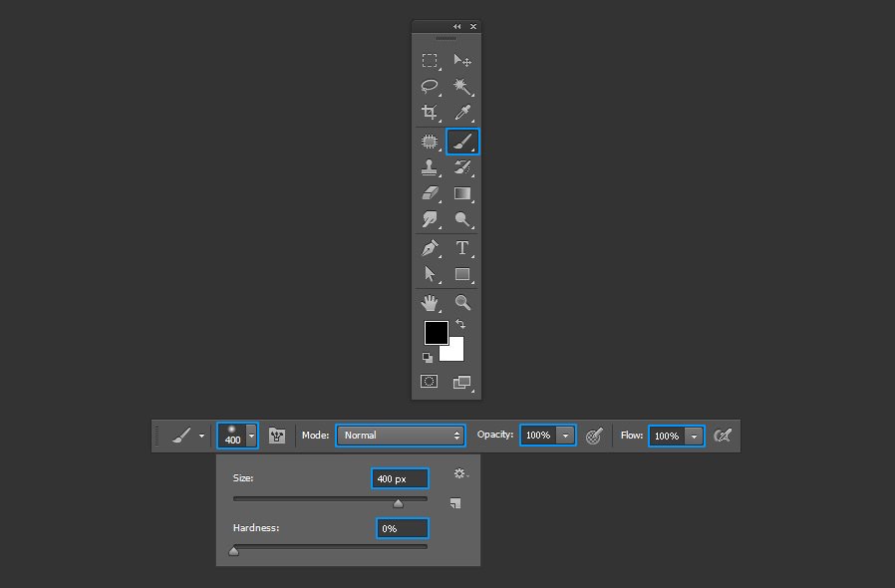Click the black foreground color swatch
The height and width of the screenshot is (588, 895).
point(435,332)
